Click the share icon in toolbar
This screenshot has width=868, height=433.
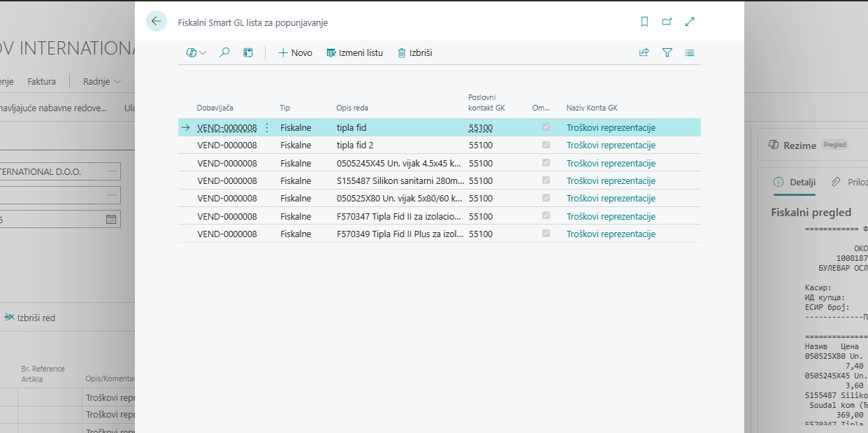coord(644,52)
